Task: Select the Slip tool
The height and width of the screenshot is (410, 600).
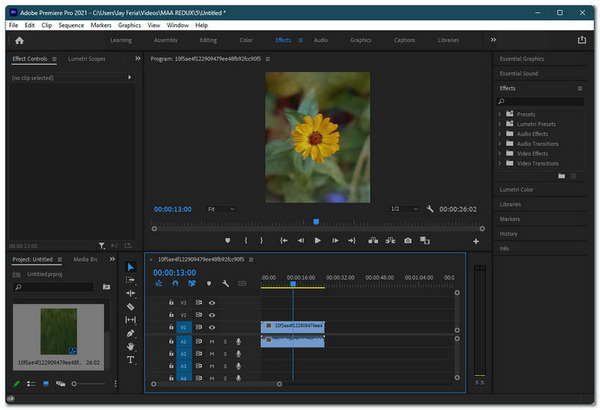Action: (130, 320)
